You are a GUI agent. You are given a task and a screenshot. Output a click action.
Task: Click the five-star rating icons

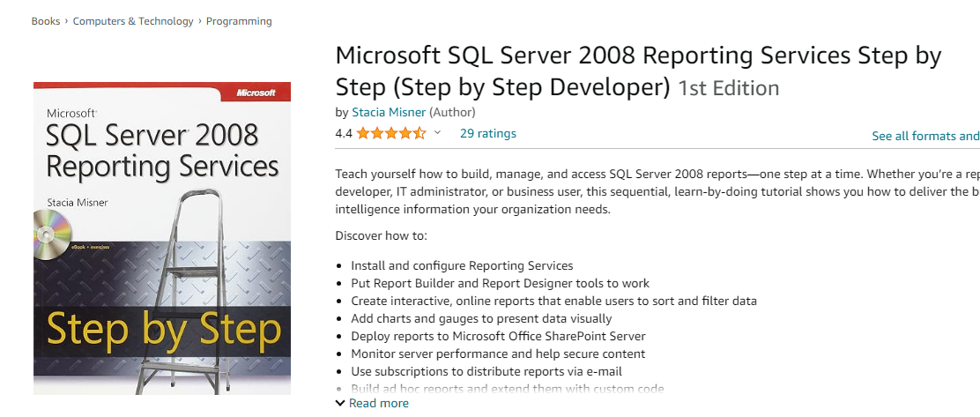pos(391,133)
